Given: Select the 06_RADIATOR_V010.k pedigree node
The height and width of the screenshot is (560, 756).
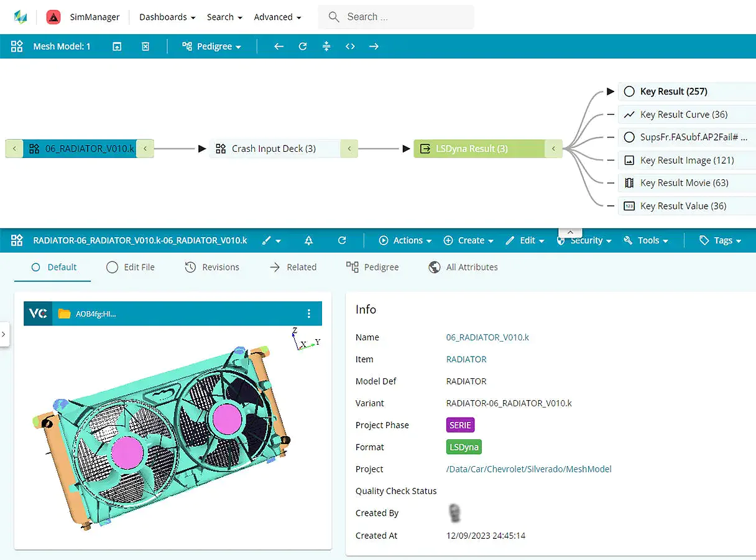Looking at the screenshot, I should 80,149.
